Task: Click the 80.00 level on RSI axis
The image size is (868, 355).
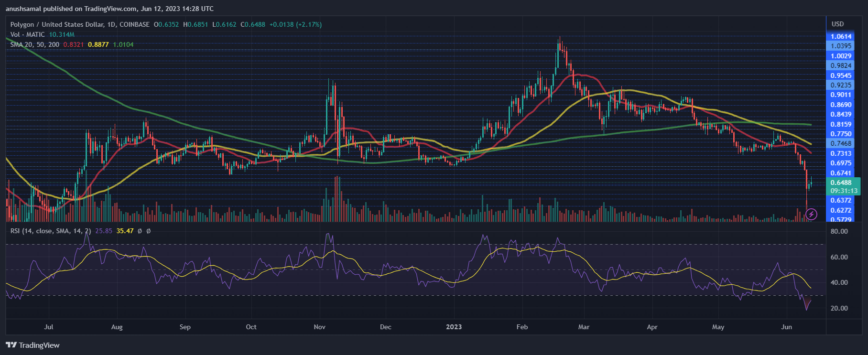Action: pyautogui.click(x=839, y=231)
